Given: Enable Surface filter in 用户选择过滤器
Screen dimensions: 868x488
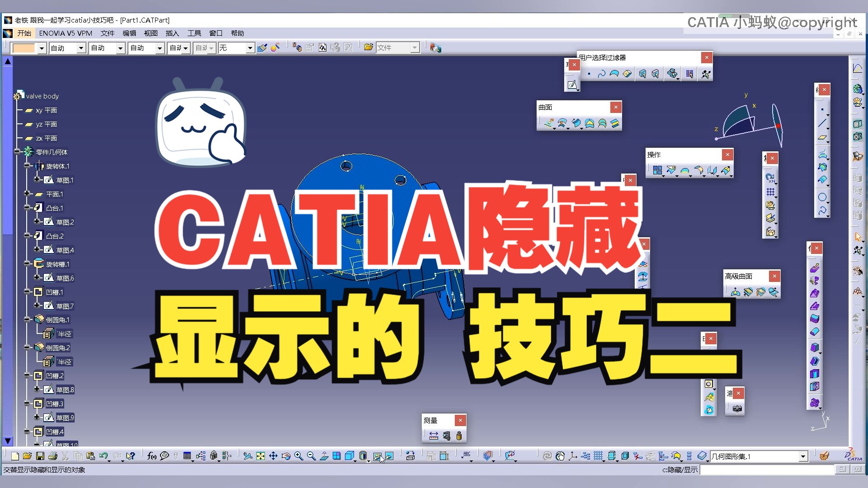Looking at the screenshot, I should point(614,74).
